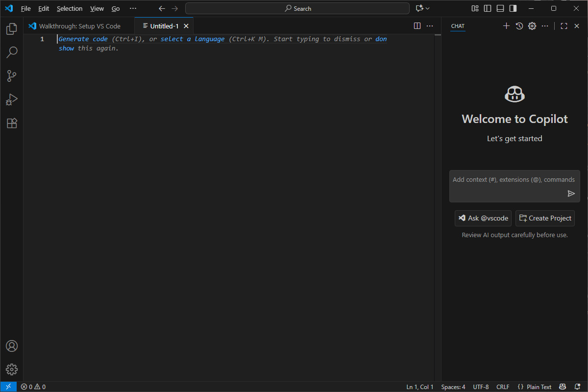588x392 pixels.
Task: Click the Accounts icon
Action: [x=12, y=346]
